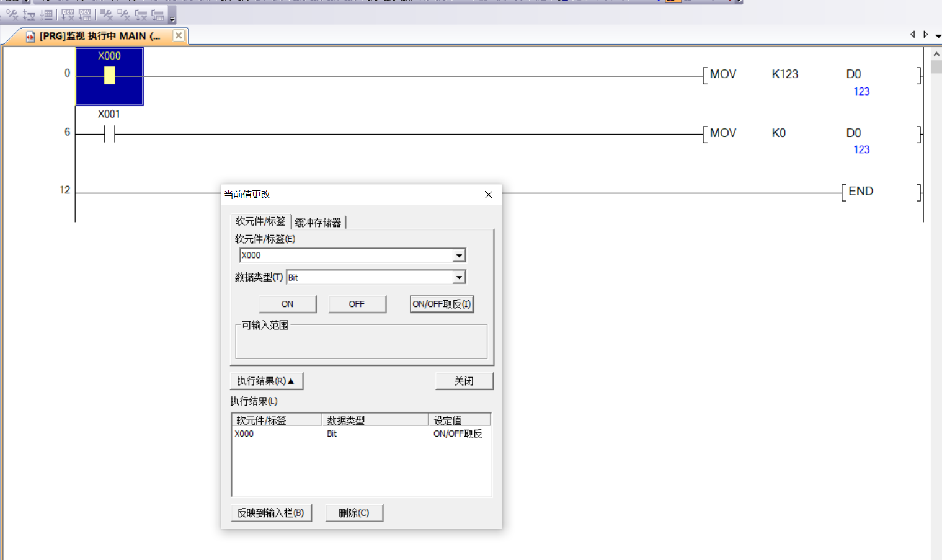Click D0 operand on the first rung
Screen dimensions: 942x560
854,74
